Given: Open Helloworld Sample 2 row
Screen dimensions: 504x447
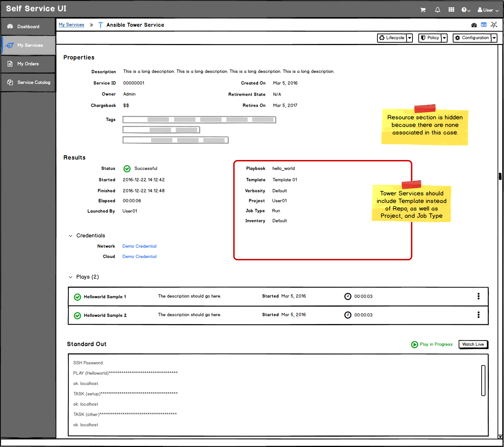Looking at the screenshot, I should (x=278, y=315).
